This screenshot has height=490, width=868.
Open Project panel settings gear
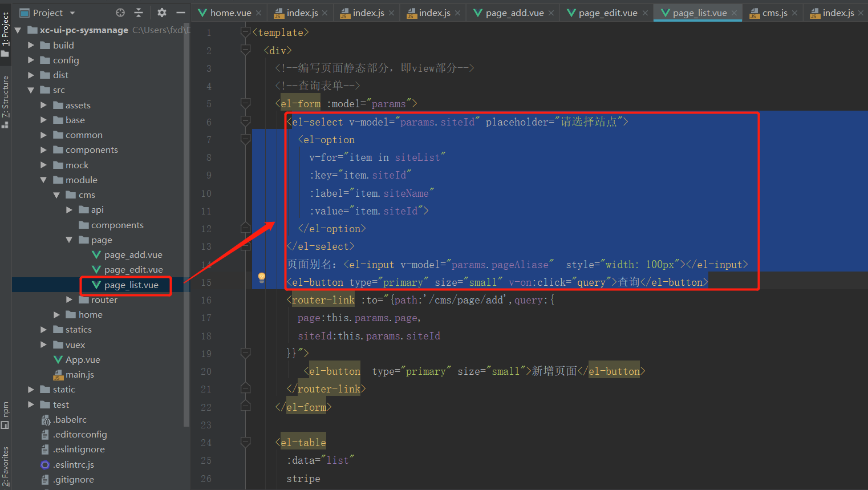(162, 13)
